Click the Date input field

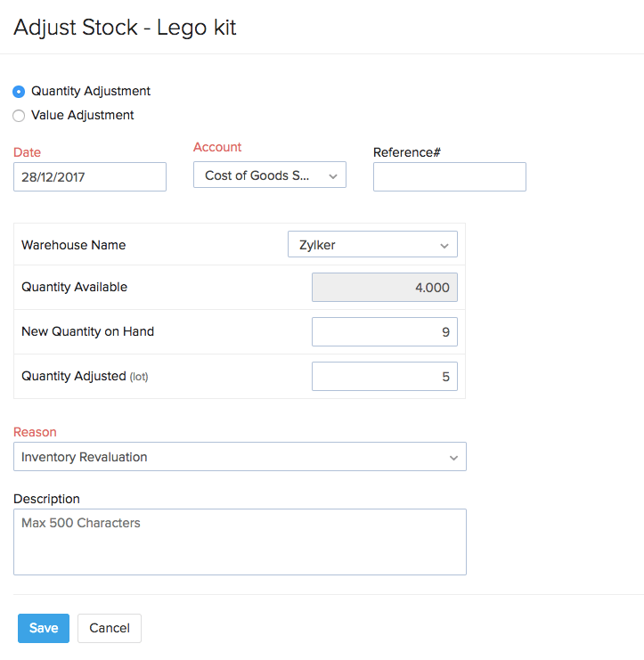click(90, 176)
